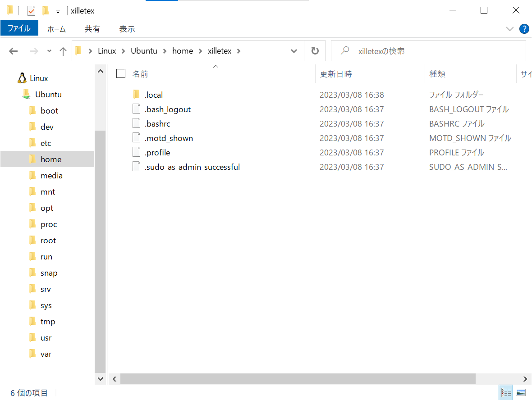Screen dimensions: 532x400
Task: Switch to details view layout
Action: click(x=505, y=392)
